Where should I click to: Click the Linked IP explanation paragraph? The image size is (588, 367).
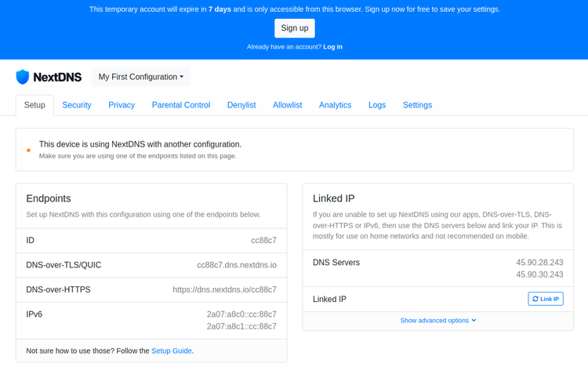tap(437, 226)
